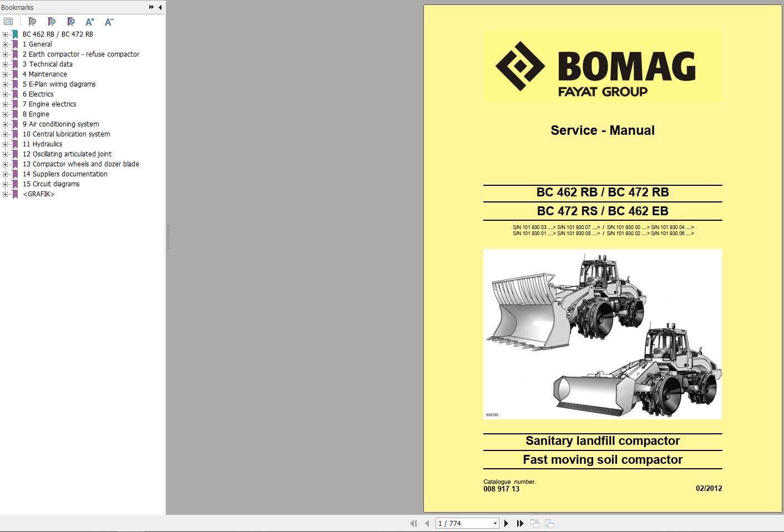This screenshot has width=784, height=532.
Task: Click the purple bookmark icon beside '<GRAFIK>'
Action: pos(15,194)
